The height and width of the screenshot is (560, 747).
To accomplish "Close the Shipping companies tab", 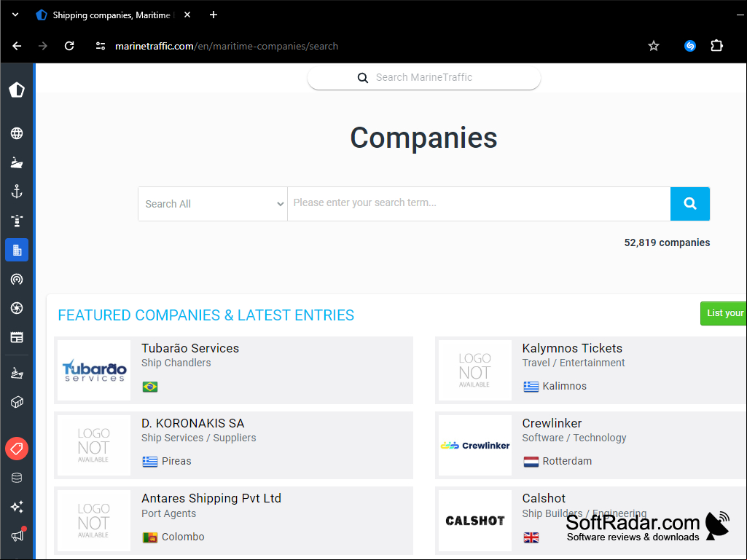I will [187, 15].
